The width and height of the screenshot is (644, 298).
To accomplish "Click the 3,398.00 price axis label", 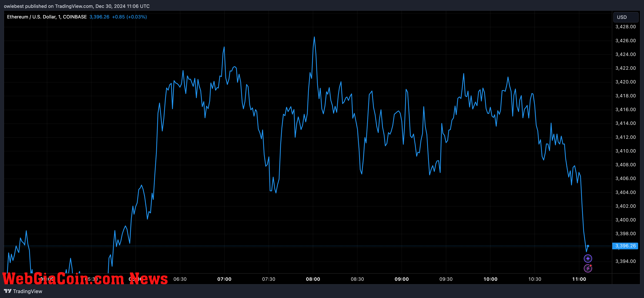I will coord(626,234).
